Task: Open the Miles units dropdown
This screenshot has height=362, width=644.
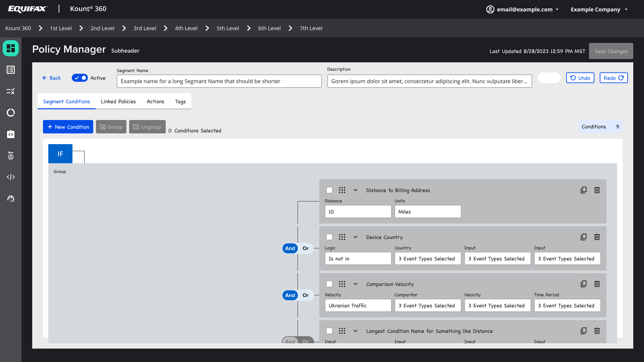Action: (x=428, y=212)
